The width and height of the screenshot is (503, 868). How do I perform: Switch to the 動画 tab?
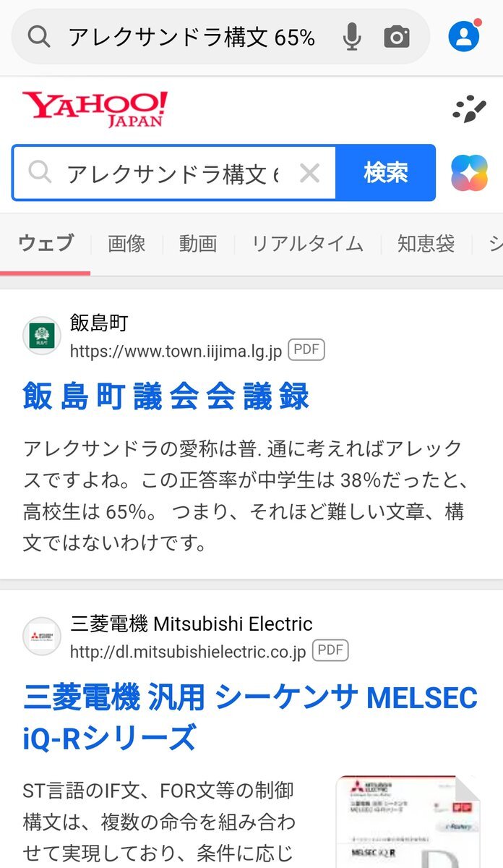[x=198, y=244]
